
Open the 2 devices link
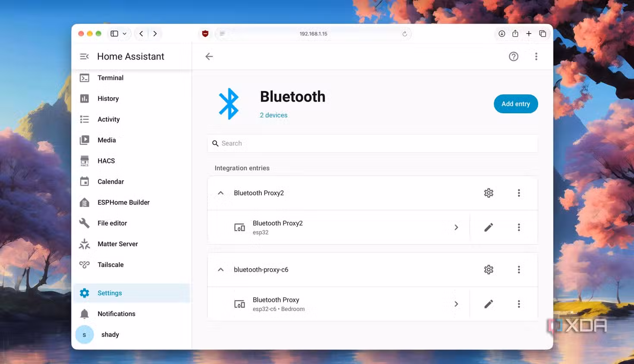(273, 115)
